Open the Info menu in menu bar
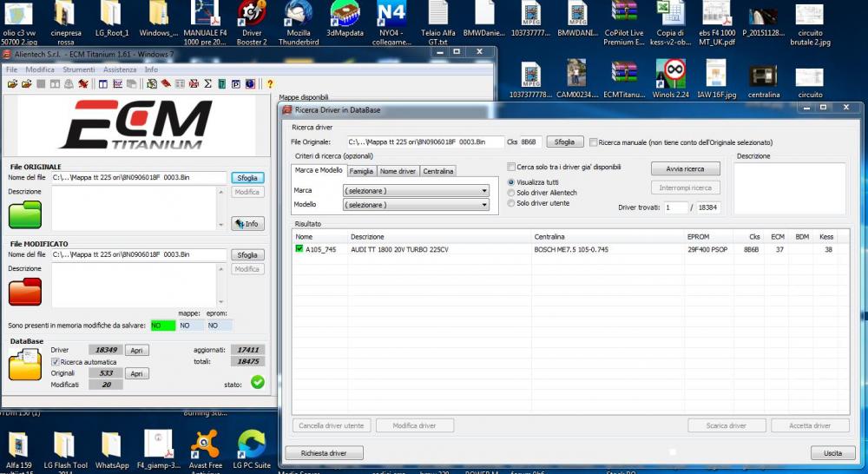The width and height of the screenshot is (868, 474). (x=151, y=69)
